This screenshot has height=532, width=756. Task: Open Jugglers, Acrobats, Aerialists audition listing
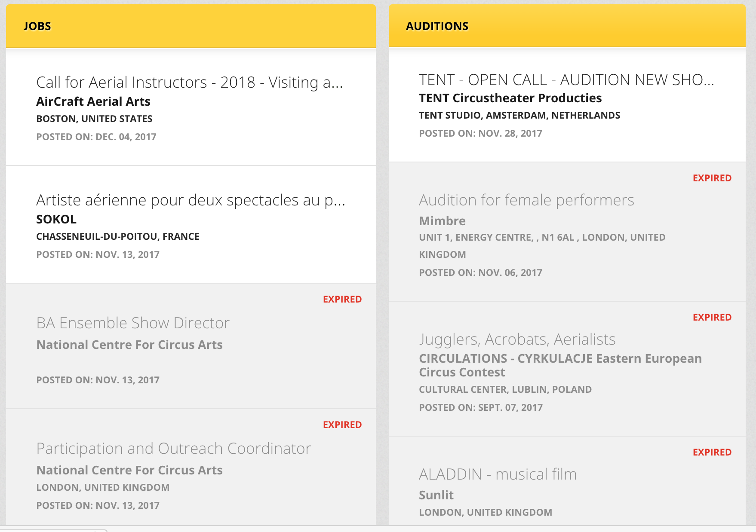pyautogui.click(x=517, y=339)
